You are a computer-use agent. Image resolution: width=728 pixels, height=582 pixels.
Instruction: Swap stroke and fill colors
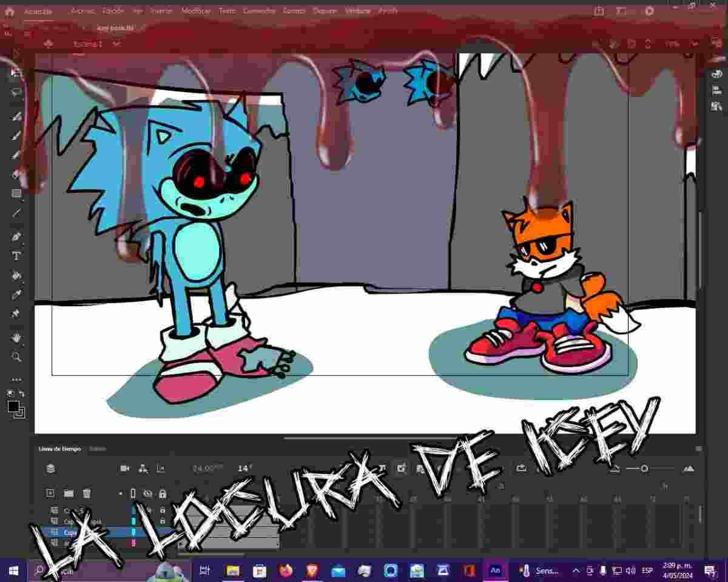coord(22,393)
